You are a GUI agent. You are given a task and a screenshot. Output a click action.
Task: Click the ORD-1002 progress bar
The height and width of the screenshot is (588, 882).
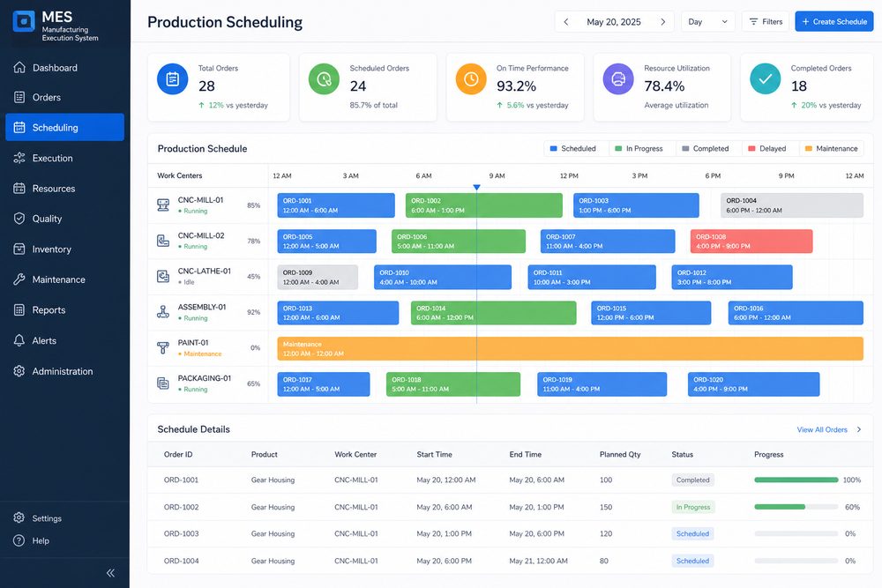coord(796,507)
